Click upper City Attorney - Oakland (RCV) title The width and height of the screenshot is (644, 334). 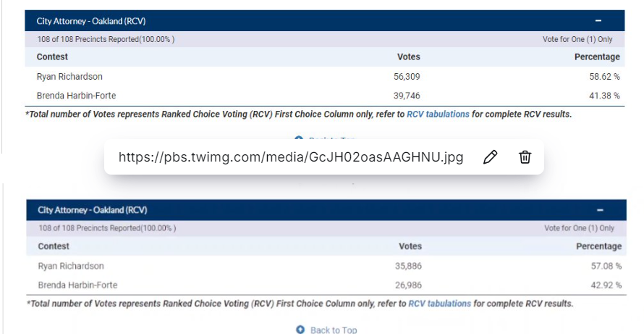point(91,21)
